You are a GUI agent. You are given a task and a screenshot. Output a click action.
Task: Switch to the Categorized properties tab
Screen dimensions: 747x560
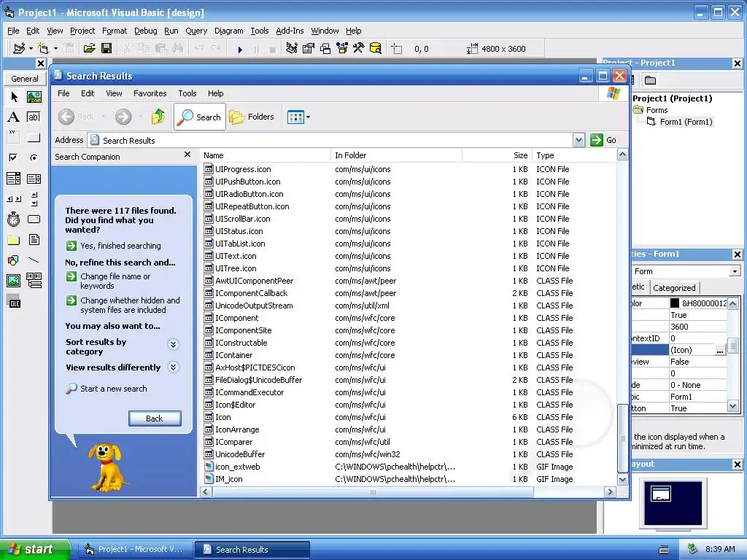pos(674,287)
